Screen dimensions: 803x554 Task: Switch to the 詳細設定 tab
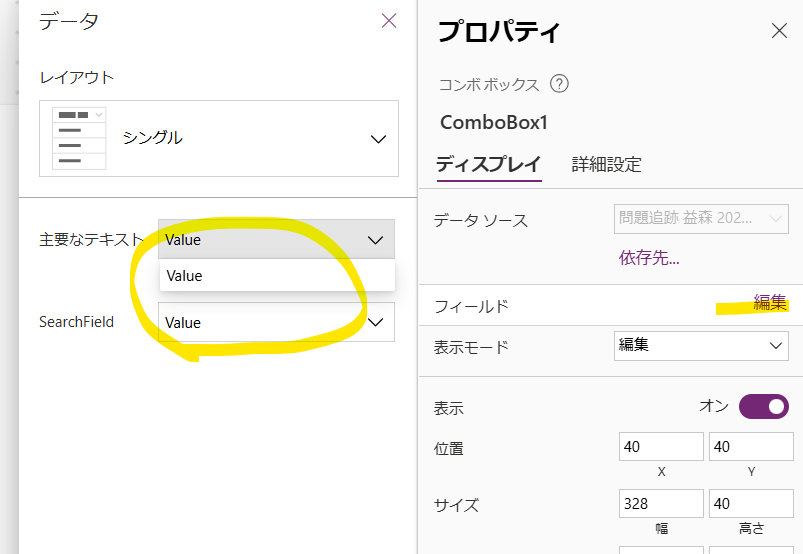tap(606, 164)
